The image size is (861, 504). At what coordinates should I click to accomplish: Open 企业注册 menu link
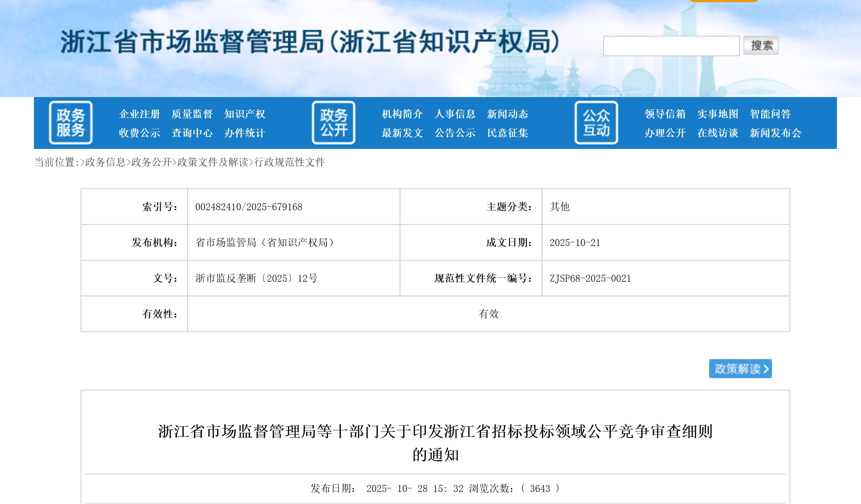click(x=139, y=114)
